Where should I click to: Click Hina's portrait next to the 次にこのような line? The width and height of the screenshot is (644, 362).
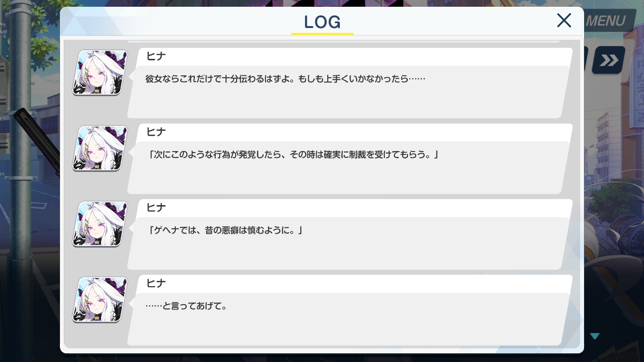tap(100, 149)
